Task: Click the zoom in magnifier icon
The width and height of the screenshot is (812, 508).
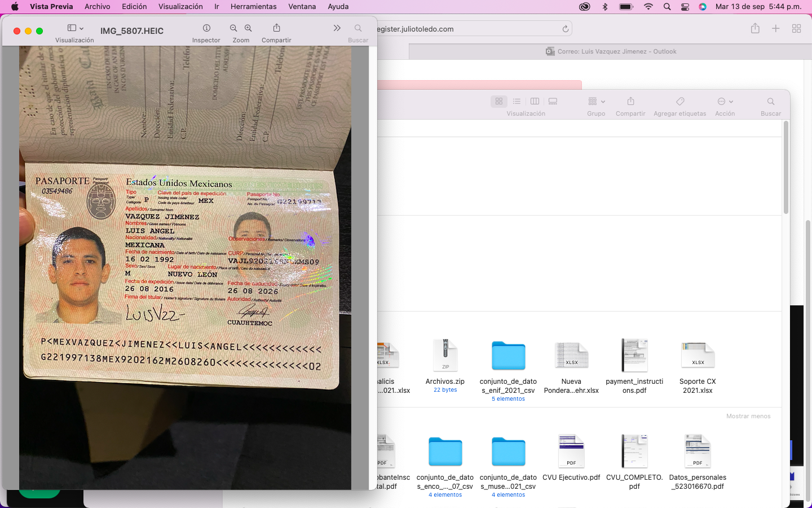Action: pos(248,28)
